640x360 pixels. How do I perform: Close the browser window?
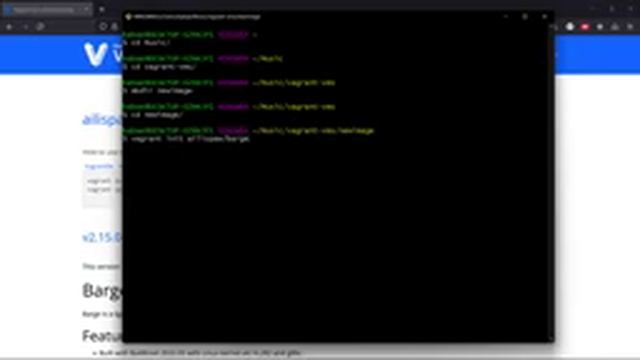[631, 9]
